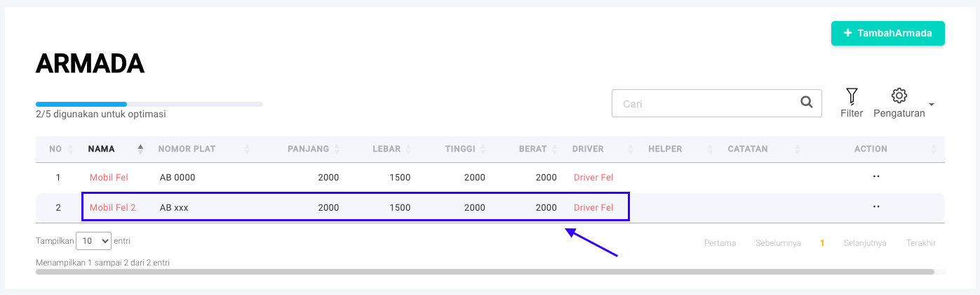The width and height of the screenshot is (980, 295).
Task: Open the Filter funnel icon
Action: 852,96
